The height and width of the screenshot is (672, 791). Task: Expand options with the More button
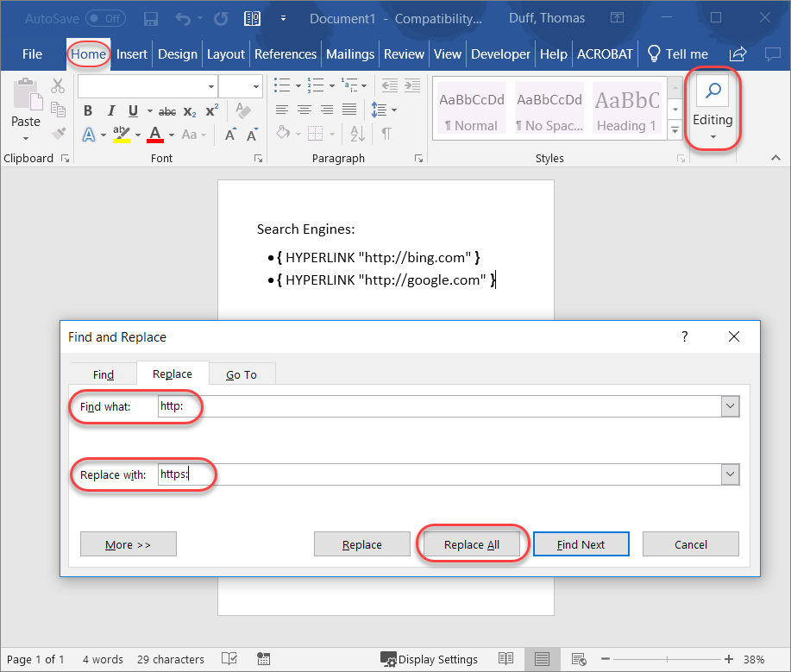click(x=128, y=544)
